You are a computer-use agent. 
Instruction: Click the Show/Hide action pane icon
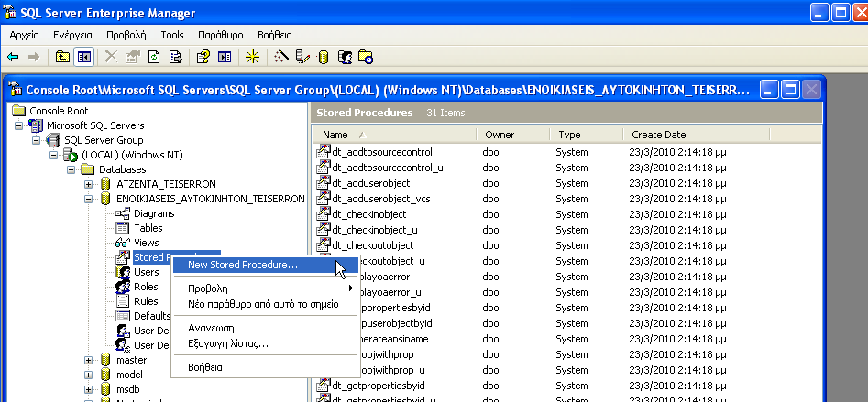point(225,57)
